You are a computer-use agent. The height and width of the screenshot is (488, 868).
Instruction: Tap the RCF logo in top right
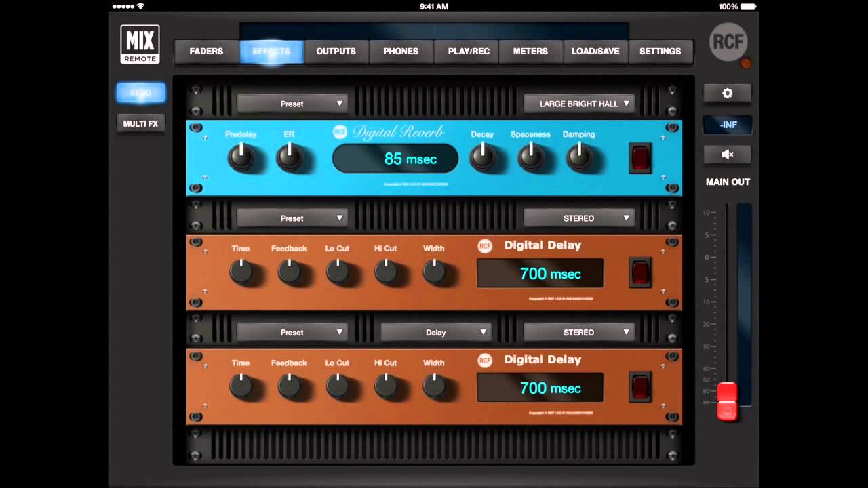coord(728,42)
